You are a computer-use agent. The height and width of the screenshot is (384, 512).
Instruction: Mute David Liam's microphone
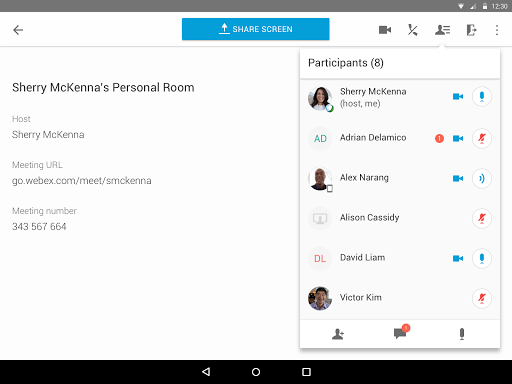point(482,258)
